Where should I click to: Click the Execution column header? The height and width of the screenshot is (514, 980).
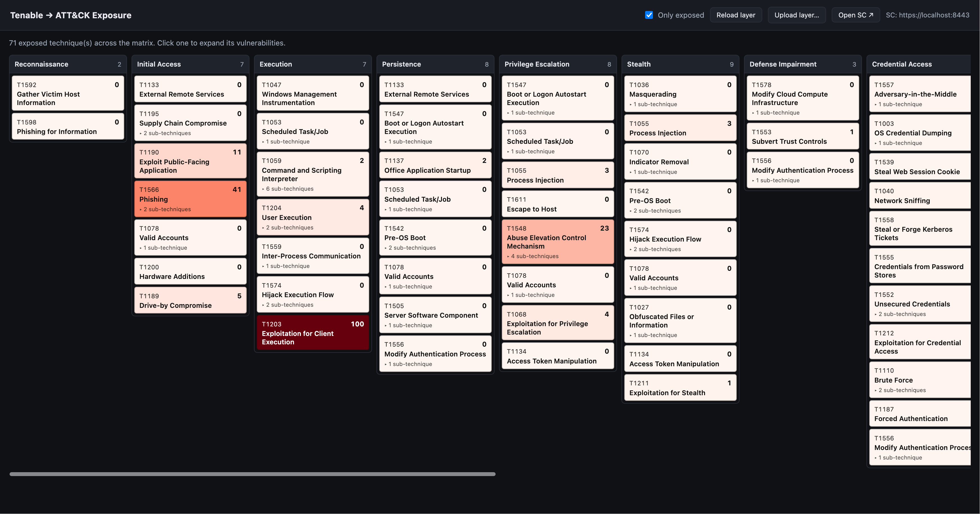point(313,64)
